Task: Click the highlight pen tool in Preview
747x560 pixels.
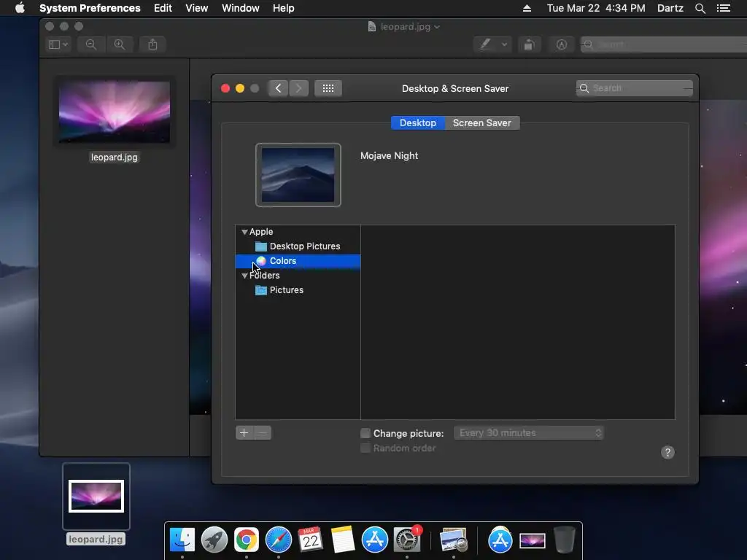Action: pos(485,44)
